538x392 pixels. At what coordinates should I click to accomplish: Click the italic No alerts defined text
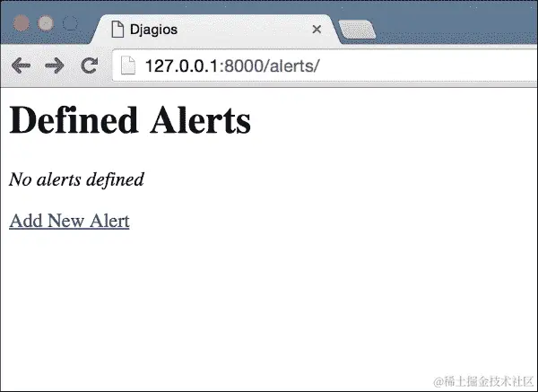pos(76,179)
